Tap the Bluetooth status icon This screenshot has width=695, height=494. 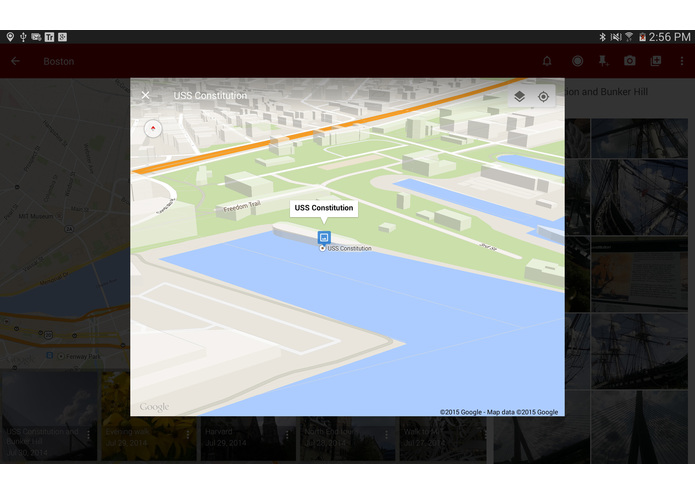602,37
